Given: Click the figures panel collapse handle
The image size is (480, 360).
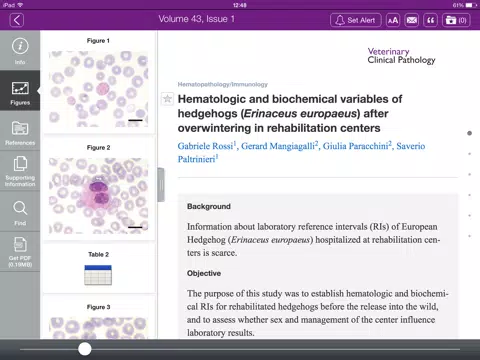Looking at the screenshot, I should [161, 185].
